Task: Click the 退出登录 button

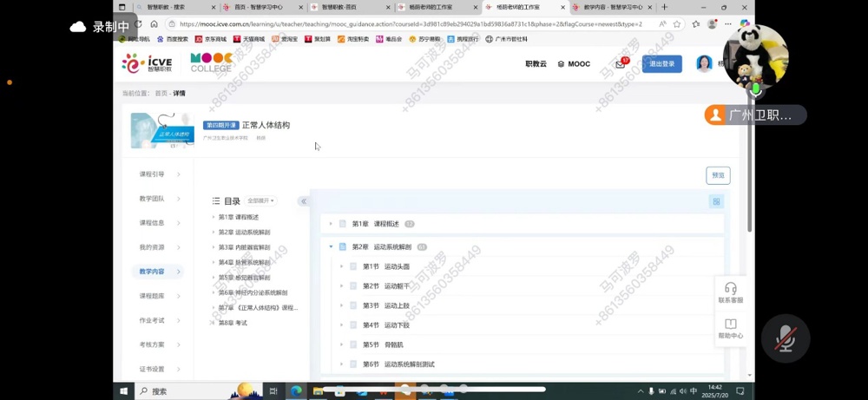Action: 661,64
